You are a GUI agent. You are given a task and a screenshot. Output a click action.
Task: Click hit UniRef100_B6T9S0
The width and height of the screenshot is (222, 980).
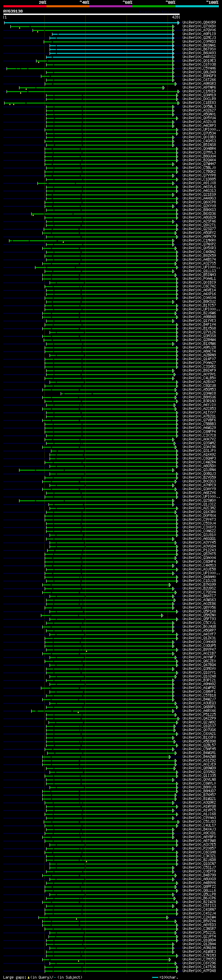point(199,49)
